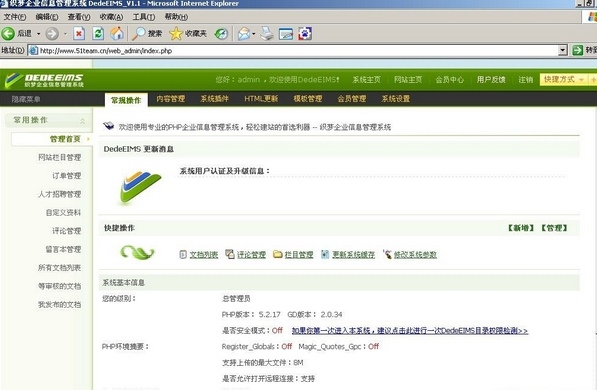Switch to the 常规操作 tab

[x=126, y=100]
